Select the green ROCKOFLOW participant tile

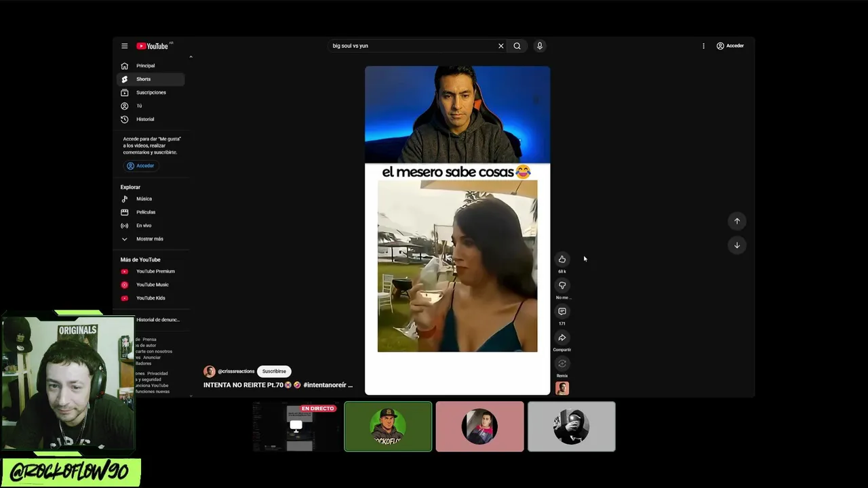tap(388, 426)
